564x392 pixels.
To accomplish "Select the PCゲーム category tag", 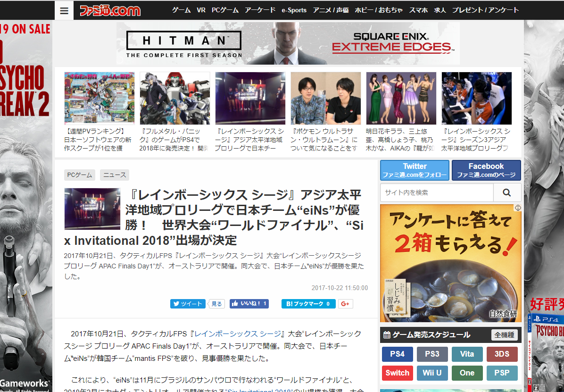I will [80, 175].
